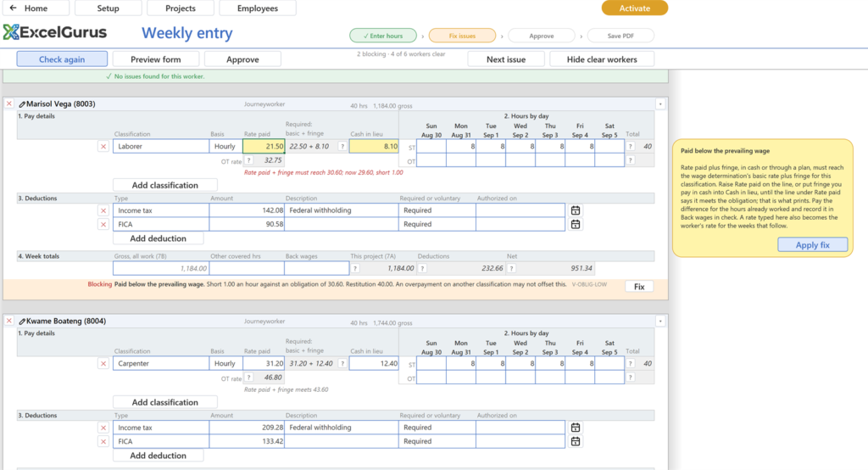
Task: Click the Activate button
Action: pyautogui.click(x=635, y=8)
